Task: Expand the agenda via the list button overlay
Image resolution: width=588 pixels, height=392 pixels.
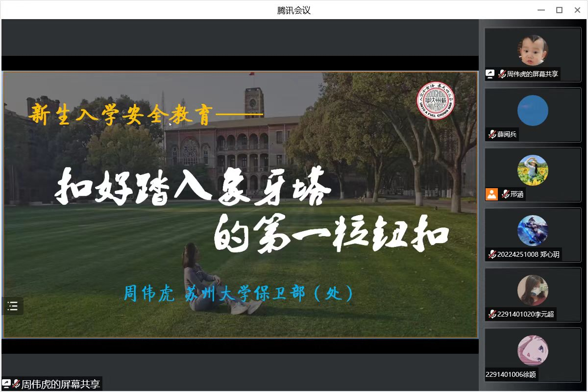Action: 12,306
